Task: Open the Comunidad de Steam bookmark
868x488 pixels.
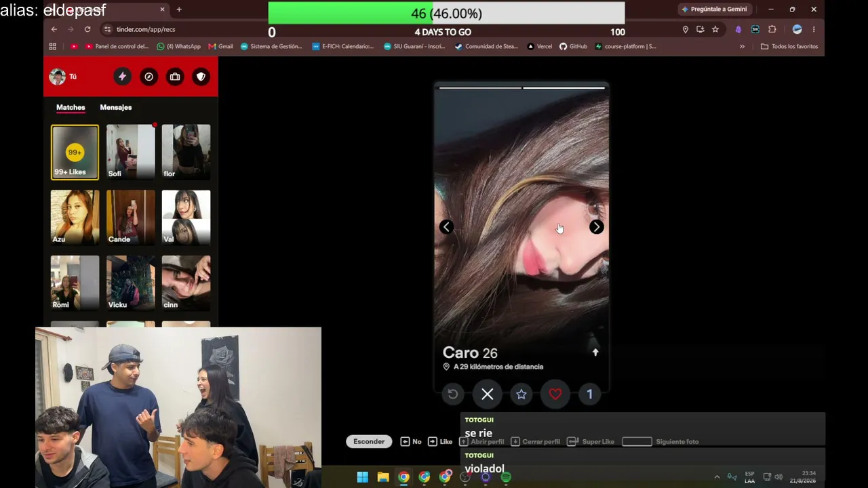Action: 486,46
